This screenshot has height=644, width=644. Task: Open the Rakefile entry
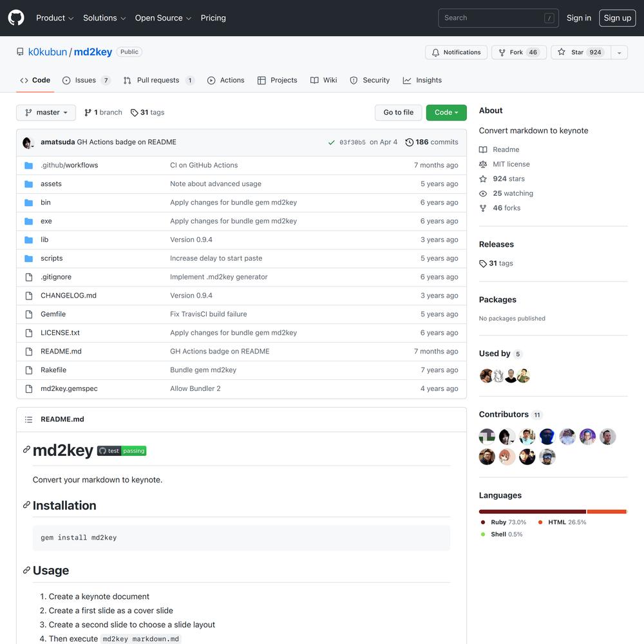pyautogui.click(x=53, y=370)
